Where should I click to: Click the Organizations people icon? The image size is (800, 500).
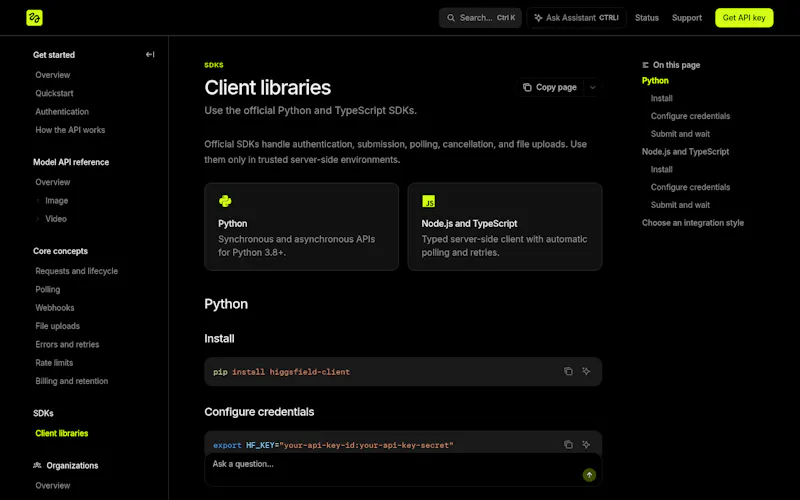tap(37, 465)
